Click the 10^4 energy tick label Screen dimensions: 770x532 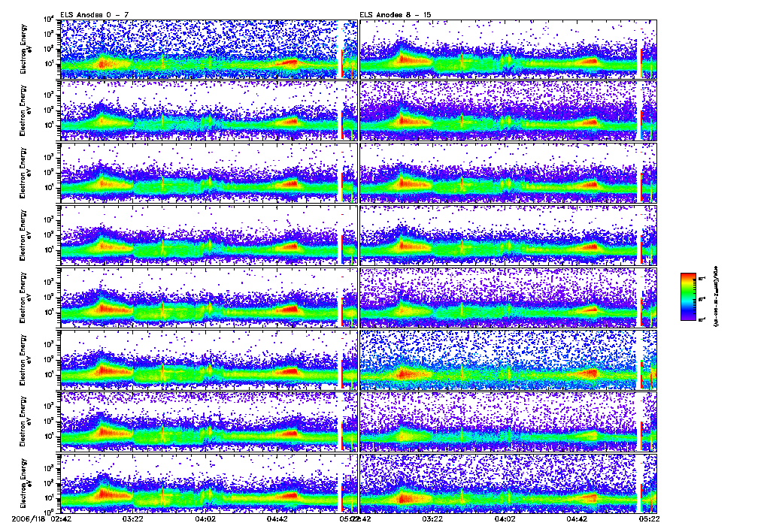[x=50, y=19]
